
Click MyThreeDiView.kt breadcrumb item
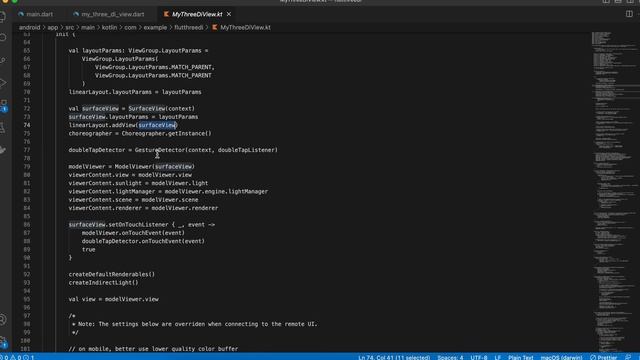(x=245, y=27)
